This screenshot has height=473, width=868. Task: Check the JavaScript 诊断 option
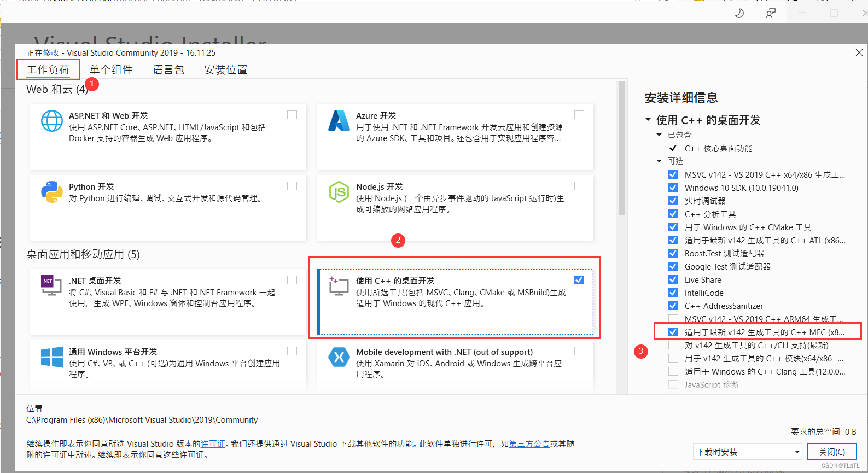(x=673, y=384)
